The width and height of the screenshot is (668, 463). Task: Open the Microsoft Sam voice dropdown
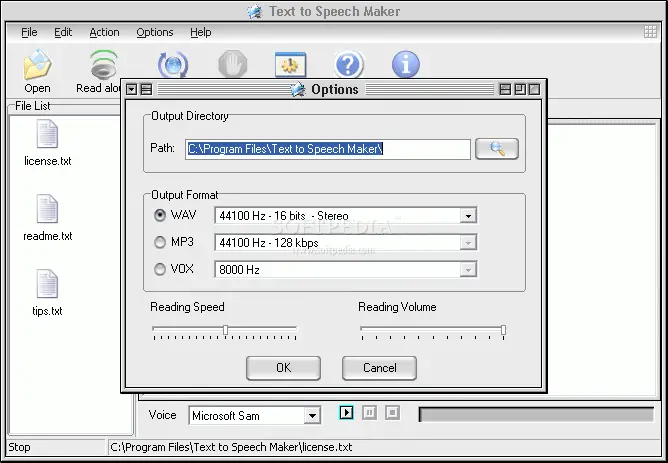point(312,416)
